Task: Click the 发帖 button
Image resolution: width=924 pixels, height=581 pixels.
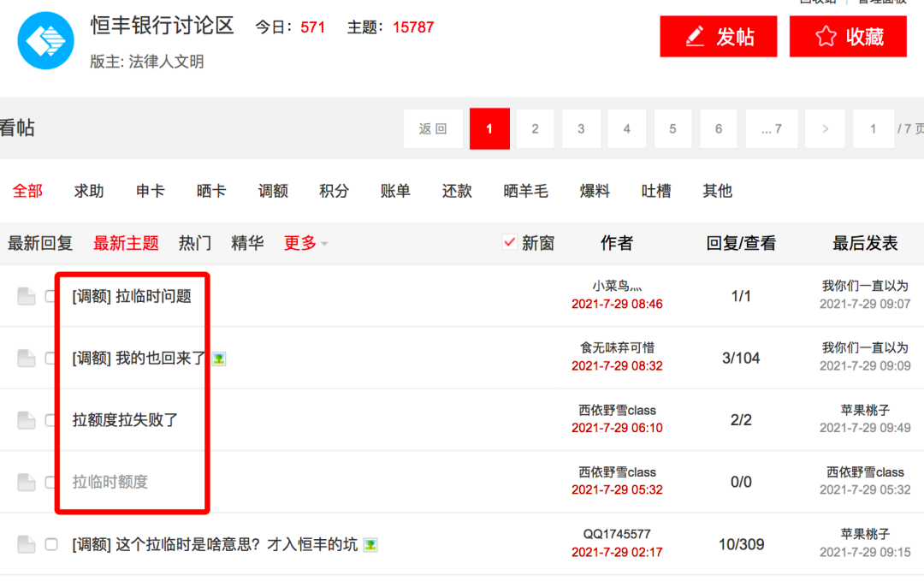Action: (719, 37)
